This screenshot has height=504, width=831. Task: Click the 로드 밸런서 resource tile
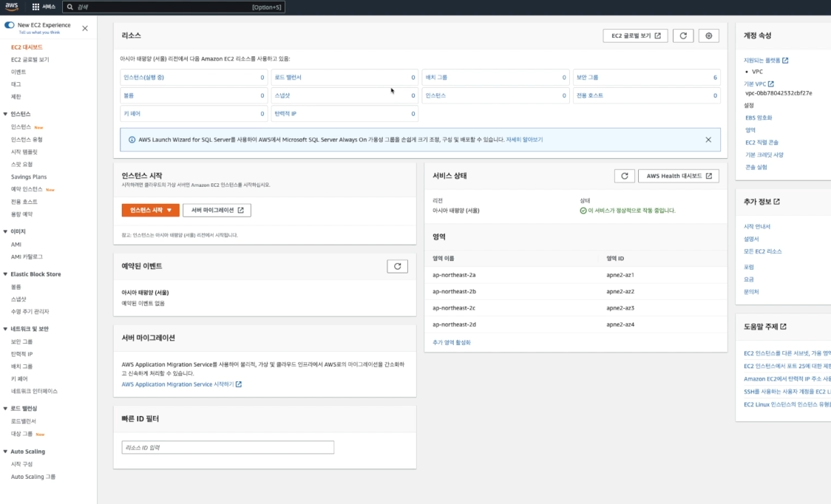[x=345, y=78]
